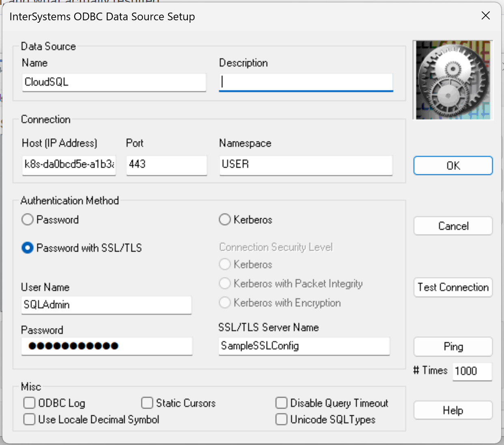Viewport: 504px width, 445px height.
Task: Select the Port field showing 443
Action: click(x=166, y=164)
